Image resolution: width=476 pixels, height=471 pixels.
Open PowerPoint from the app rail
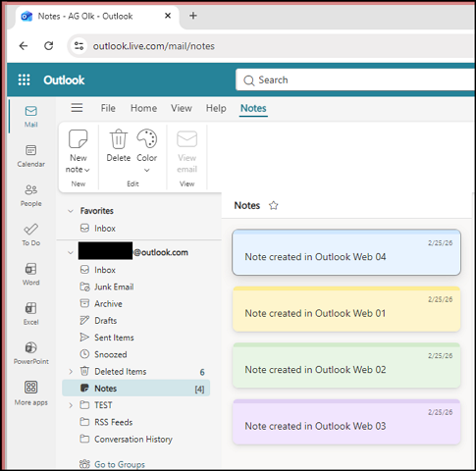(31, 353)
